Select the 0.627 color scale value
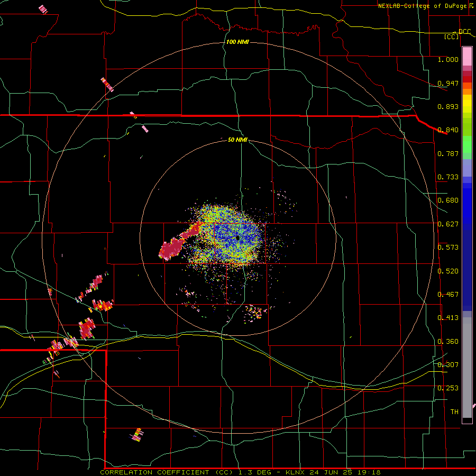 (448, 224)
